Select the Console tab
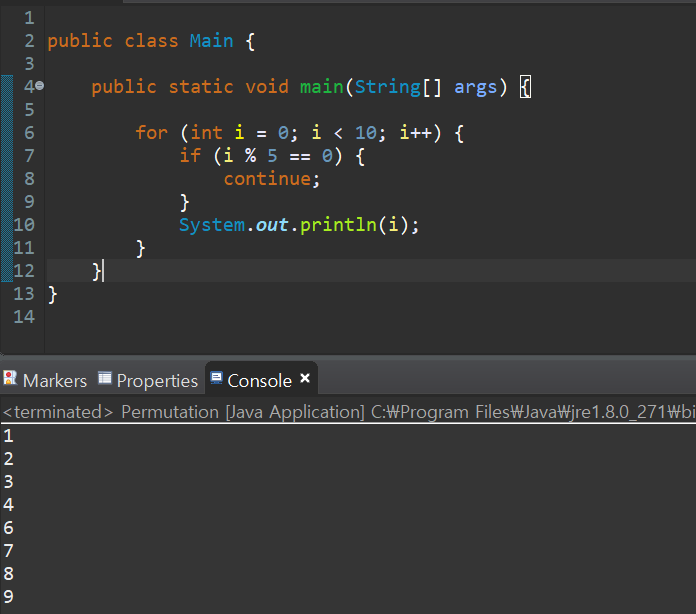This screenshot has width=696, height=614. (260, 380)
